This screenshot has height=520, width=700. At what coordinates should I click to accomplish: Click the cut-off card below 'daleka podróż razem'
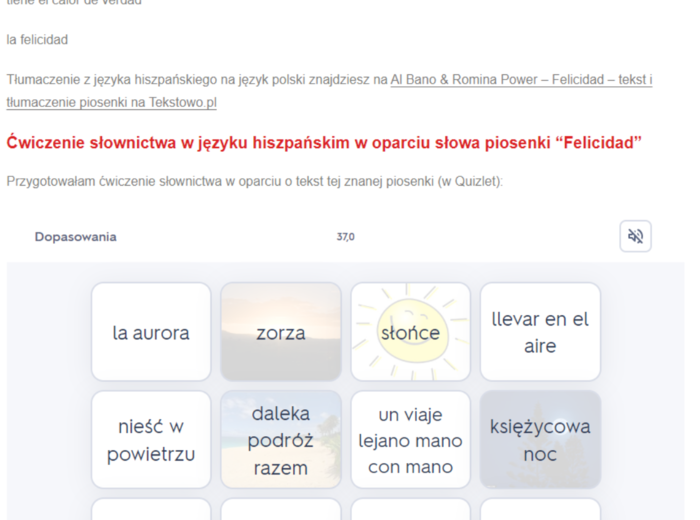[281, 509]
